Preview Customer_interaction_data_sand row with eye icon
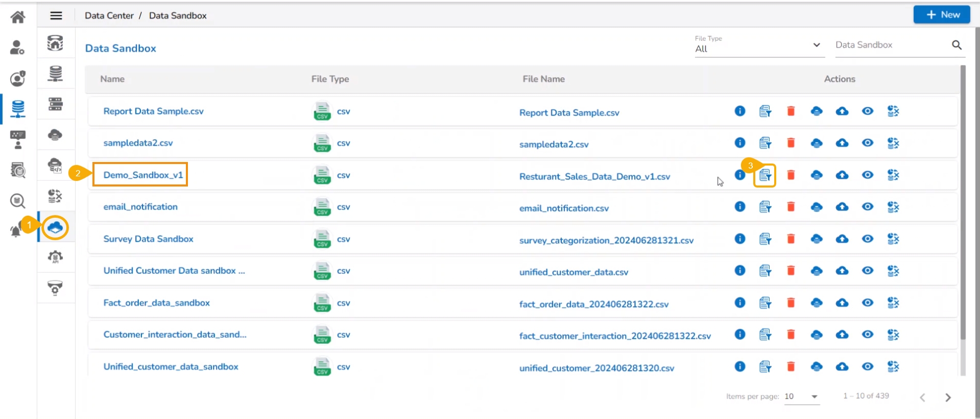 [867, 335]
